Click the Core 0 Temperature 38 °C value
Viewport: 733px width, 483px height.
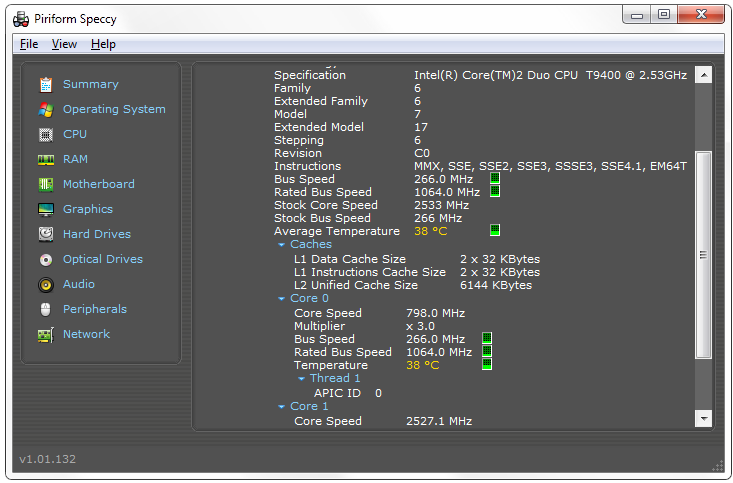tap(423, 365)
